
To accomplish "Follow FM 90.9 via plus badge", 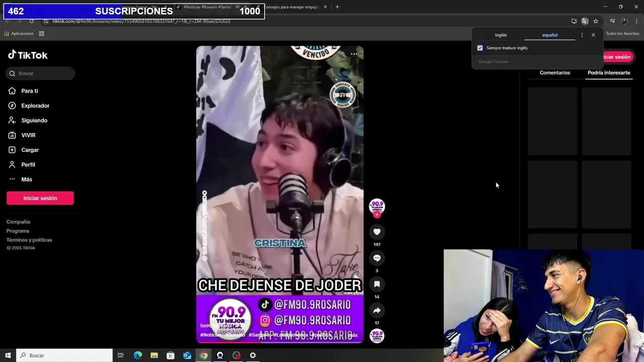I will click(x=377, y=215).
